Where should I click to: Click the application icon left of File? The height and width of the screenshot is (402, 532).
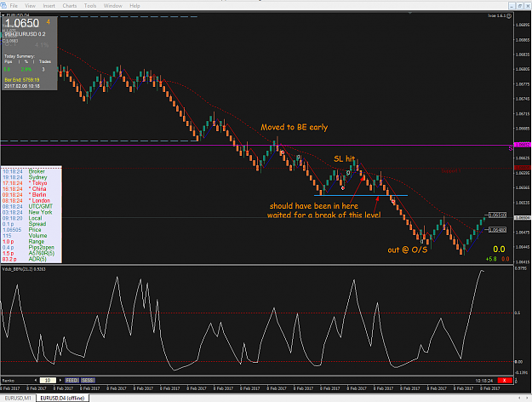coord(3,6)
